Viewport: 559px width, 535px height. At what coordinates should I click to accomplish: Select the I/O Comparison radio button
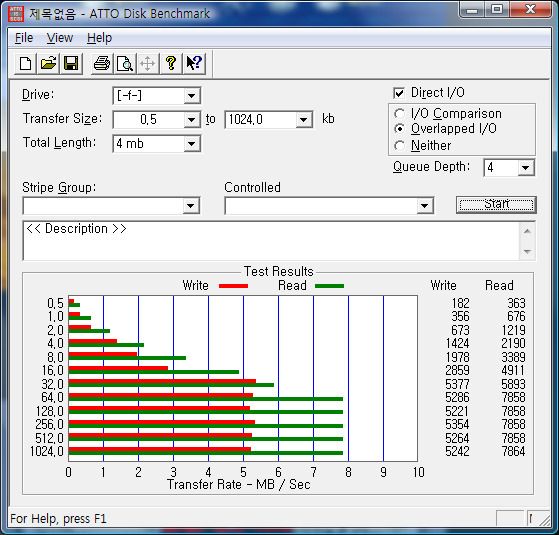399,114
